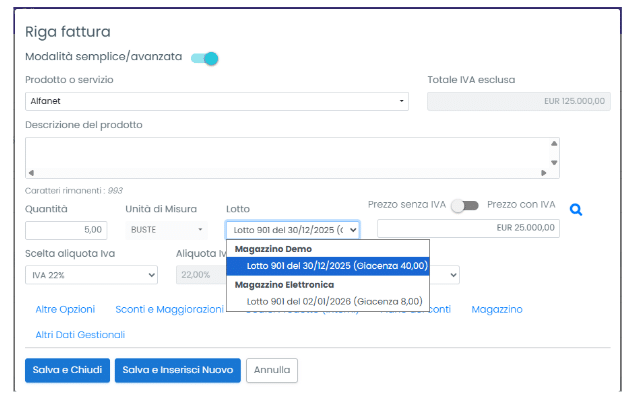Viewport: 635px width, 406px height.
Task: Click Salva e Inserisci Nuovo button
Action: tap(177, 370)
